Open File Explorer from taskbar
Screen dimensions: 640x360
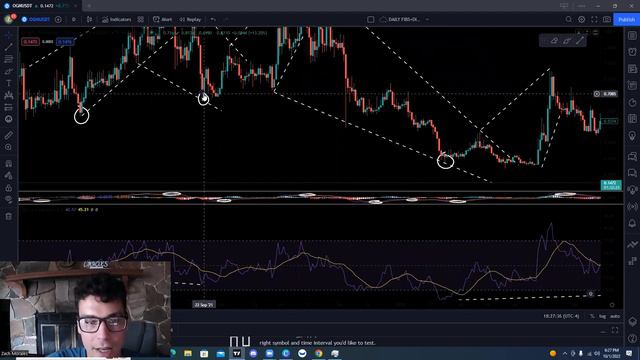188,353
